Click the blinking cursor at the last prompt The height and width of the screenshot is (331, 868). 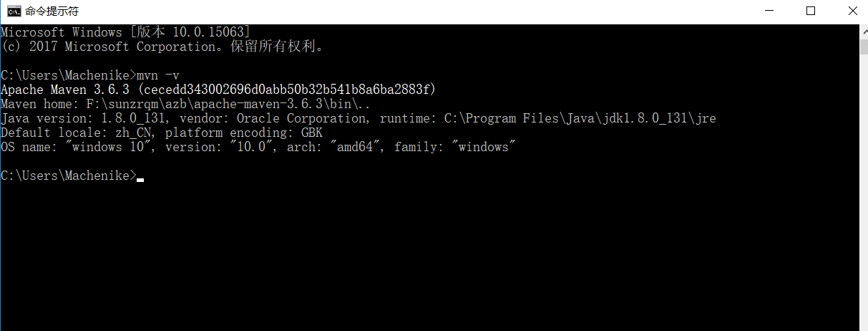coord(140,180)
